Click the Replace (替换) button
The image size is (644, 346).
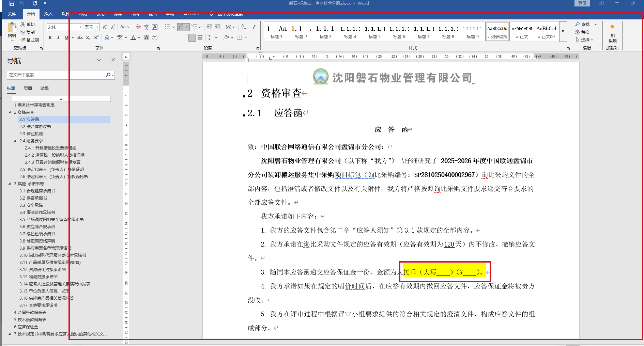coord(583,32)
